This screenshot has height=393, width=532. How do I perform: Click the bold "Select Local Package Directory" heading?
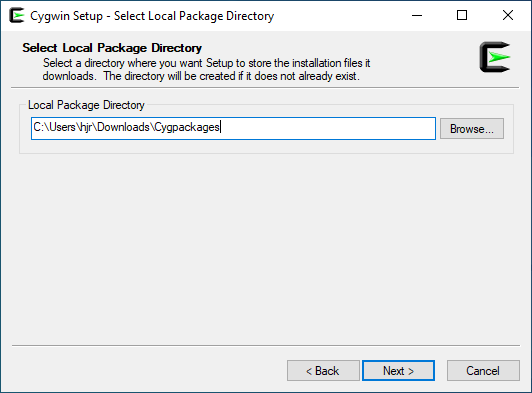(112, 48)
